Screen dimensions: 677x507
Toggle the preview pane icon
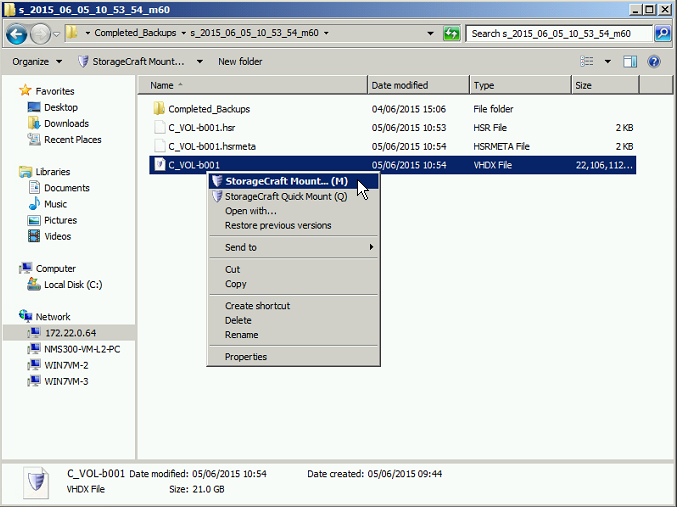click(630, 62)
